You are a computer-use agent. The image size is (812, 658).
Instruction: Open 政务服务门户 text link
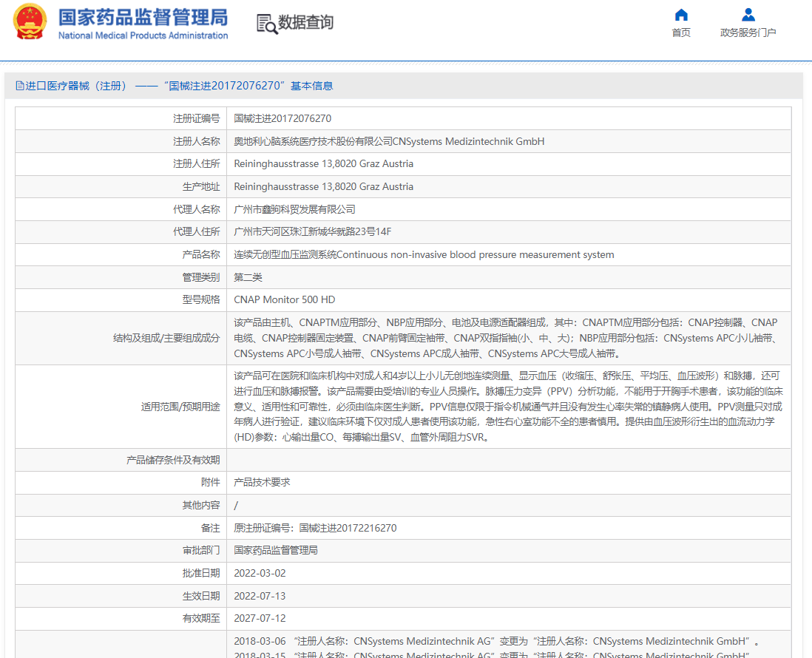[748, 33]
